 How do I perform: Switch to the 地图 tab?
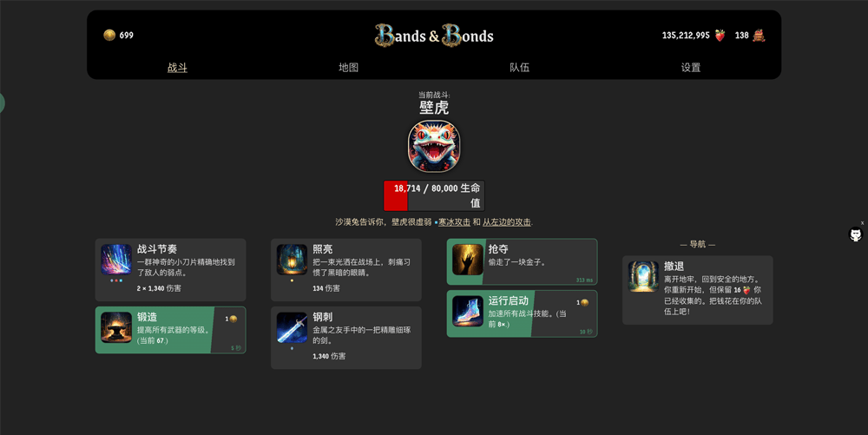[348, 68]
